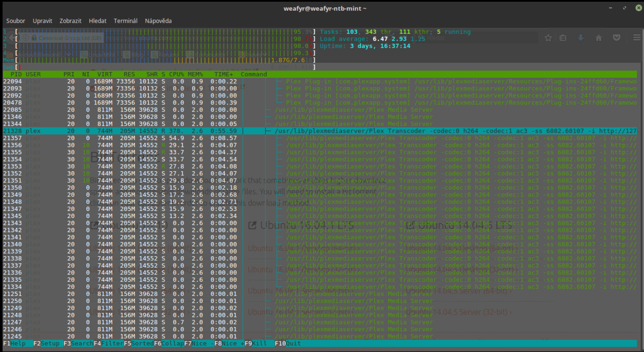Select process row with PID 21357
This screenshot has width=644, height=352.
click(320, 138)
